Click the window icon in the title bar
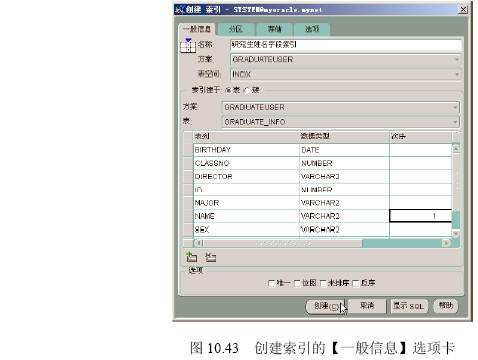This screenshot has height=360, width=478. [180, 9]
